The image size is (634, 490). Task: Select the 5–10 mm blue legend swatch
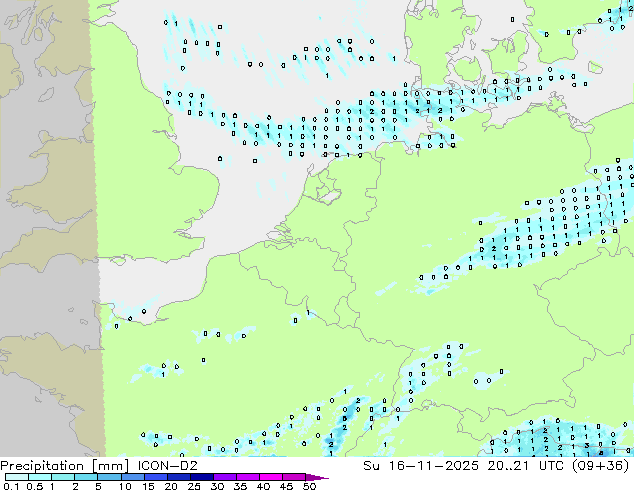tap(109, 477)
